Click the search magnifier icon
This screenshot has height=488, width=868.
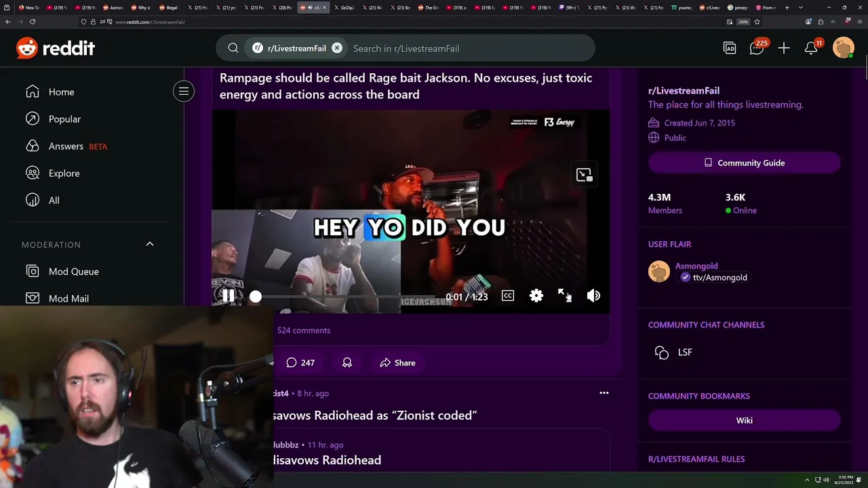233,48
